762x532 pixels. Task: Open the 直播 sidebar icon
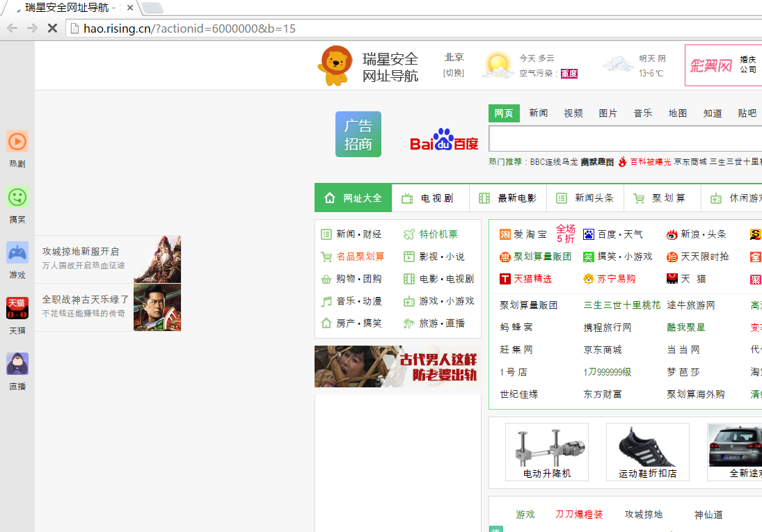click(x=17, y=364)
